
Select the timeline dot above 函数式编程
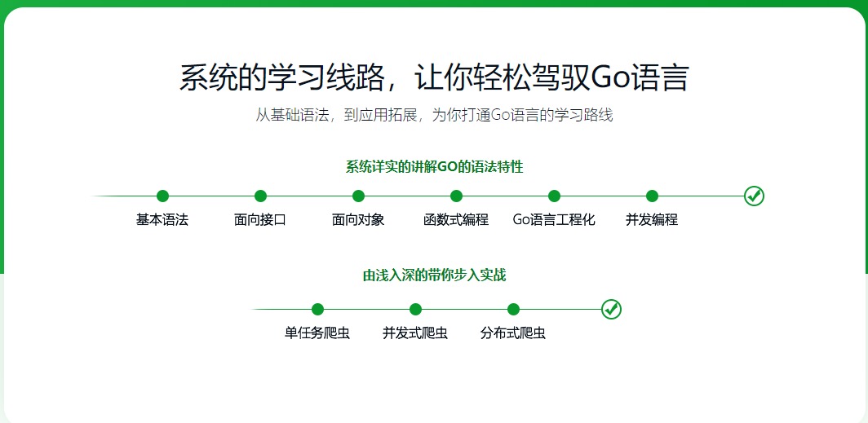pos(456,196)
